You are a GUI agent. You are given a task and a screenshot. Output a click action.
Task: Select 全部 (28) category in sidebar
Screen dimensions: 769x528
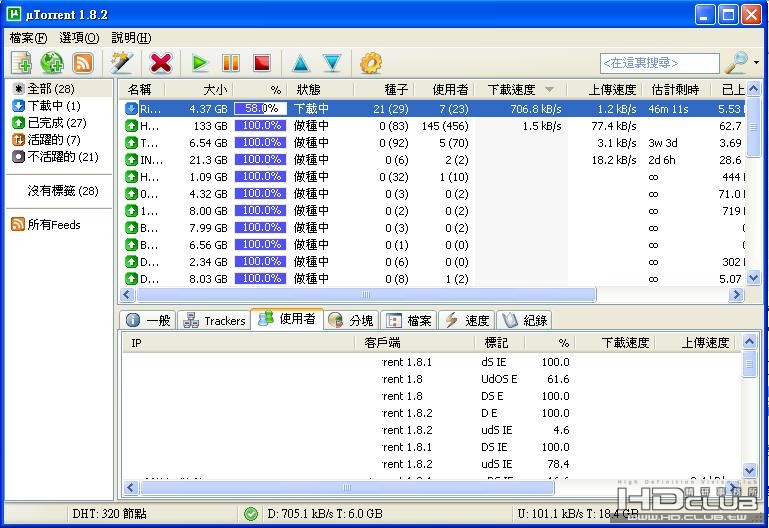point(51,89)
